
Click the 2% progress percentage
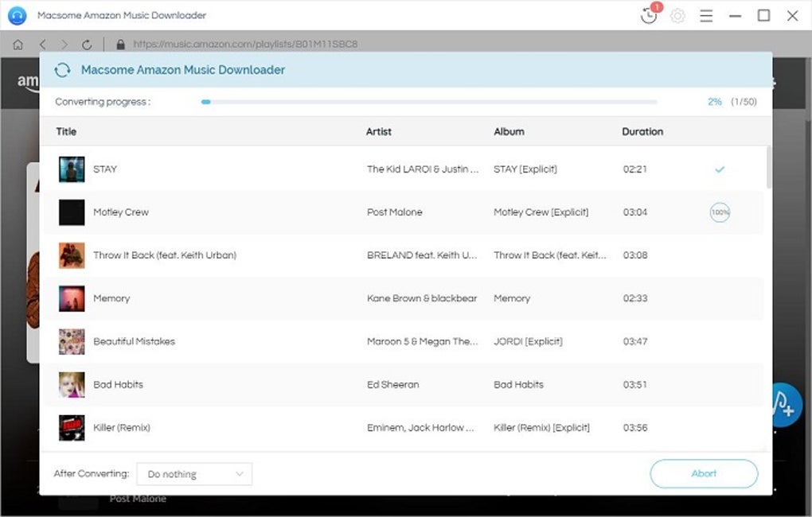(715, 102)
